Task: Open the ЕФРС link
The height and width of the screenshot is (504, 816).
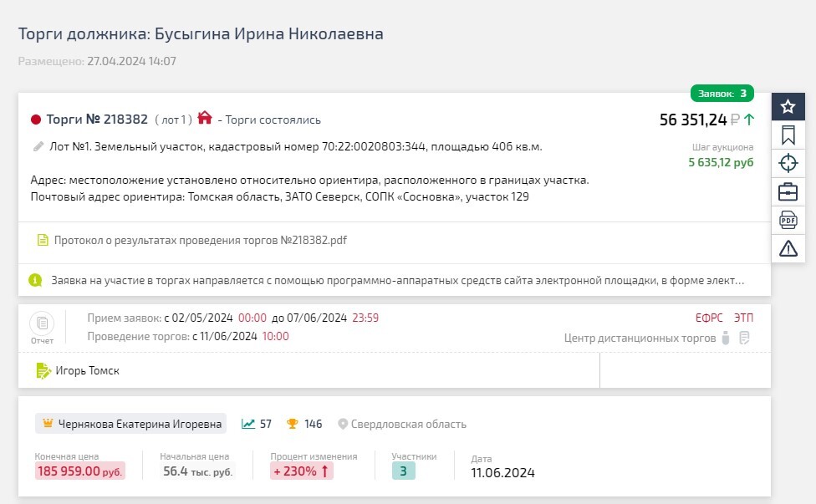Action: pyautogui.click(x=709, y=318)
